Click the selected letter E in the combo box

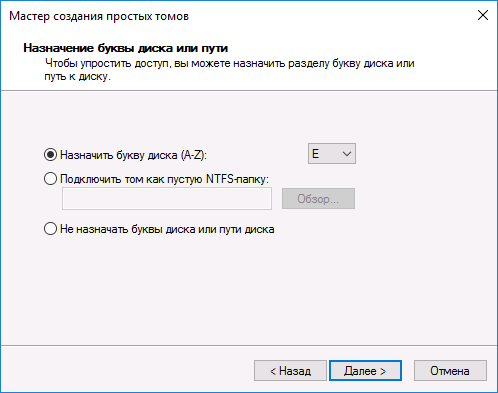(x=315, y=154)
